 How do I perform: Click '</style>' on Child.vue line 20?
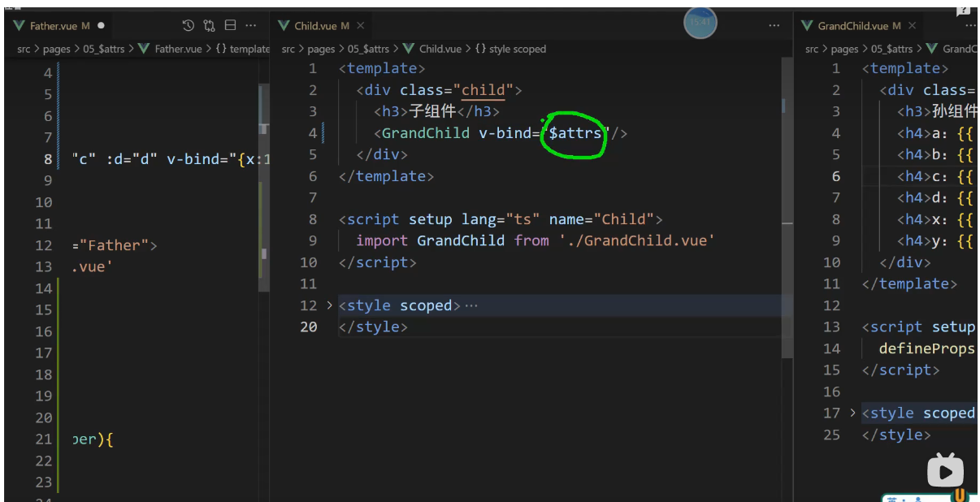(x=373, y=327)
